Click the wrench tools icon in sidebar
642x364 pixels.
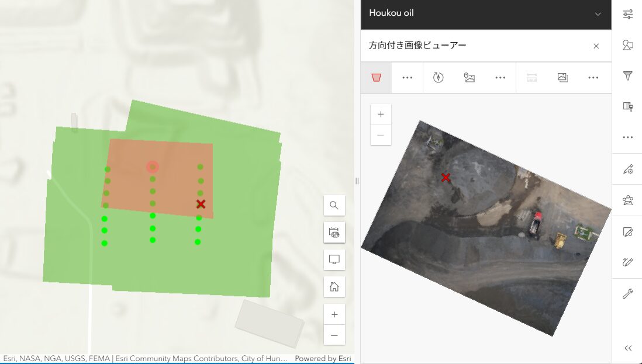(x=628, y=294)
